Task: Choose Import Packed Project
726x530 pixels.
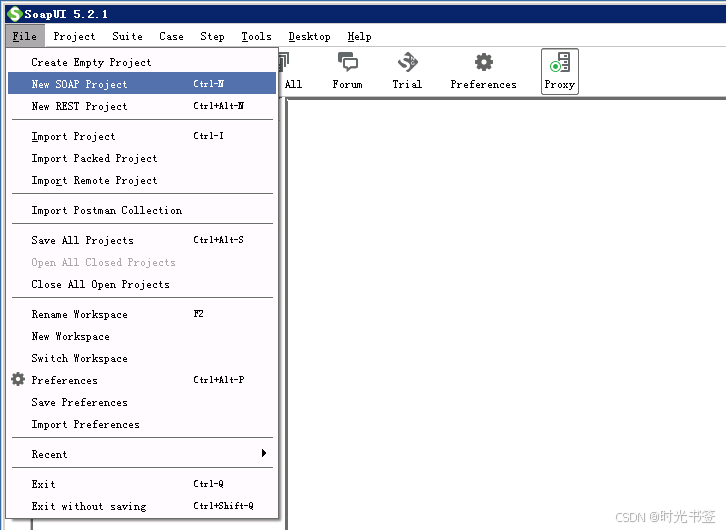Action: (142, 158)
